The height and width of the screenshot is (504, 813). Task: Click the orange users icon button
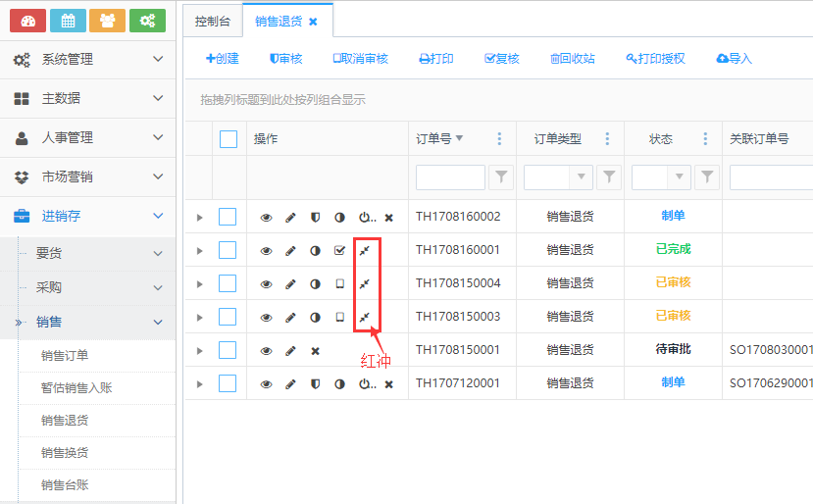[107, 21]
